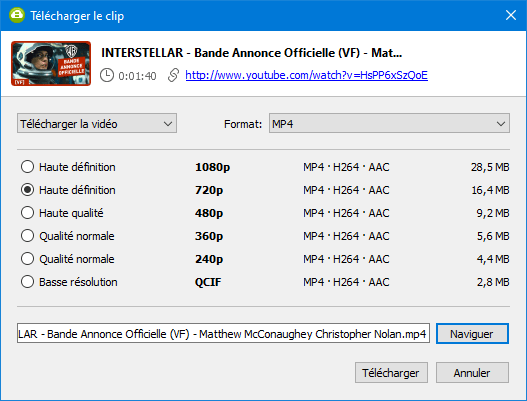Screen dimensions: 527x401
Task: Click the chain link icon beside URL
Action: 173,75
